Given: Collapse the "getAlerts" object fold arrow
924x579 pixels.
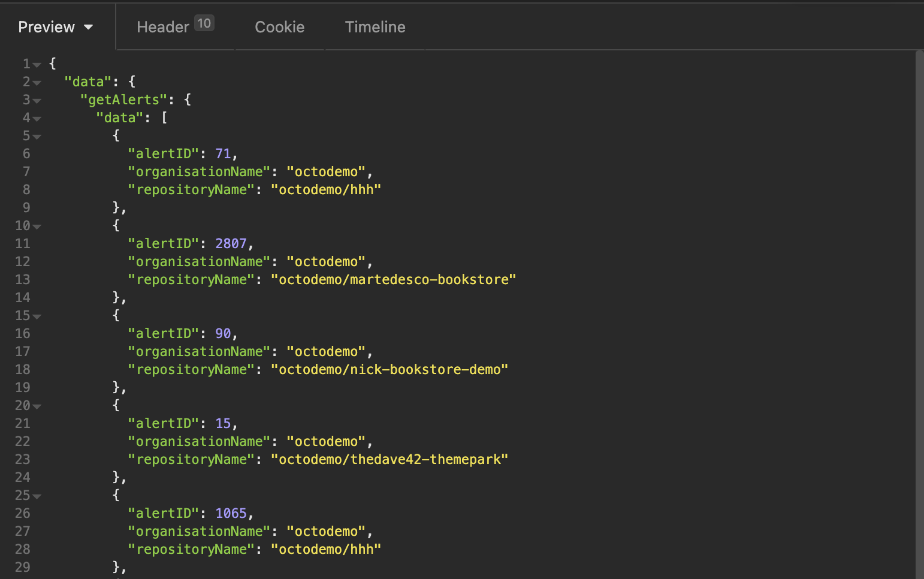Looking at the screenshot, I should (37, 101).
